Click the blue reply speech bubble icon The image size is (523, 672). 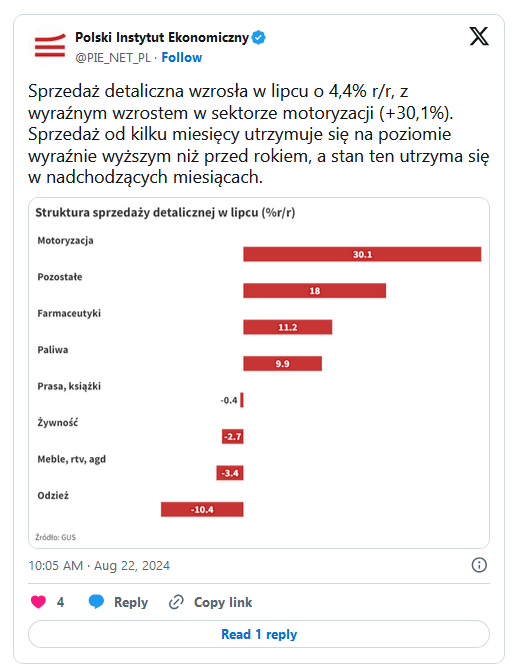point(96,602)
